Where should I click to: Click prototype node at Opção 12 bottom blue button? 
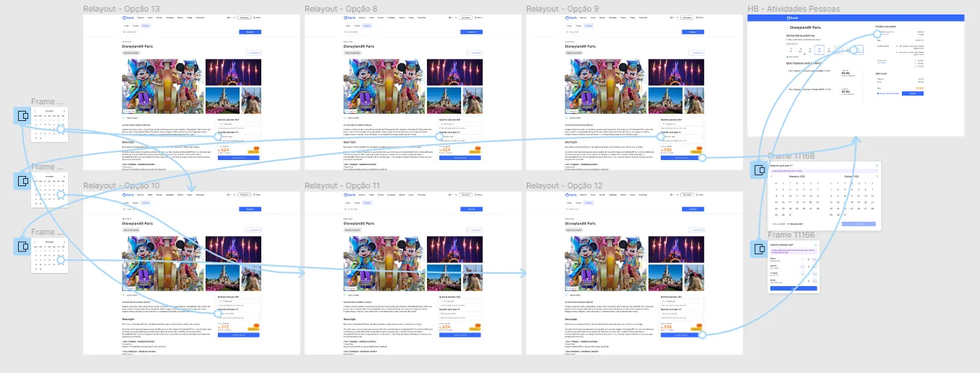coord(701,335)
